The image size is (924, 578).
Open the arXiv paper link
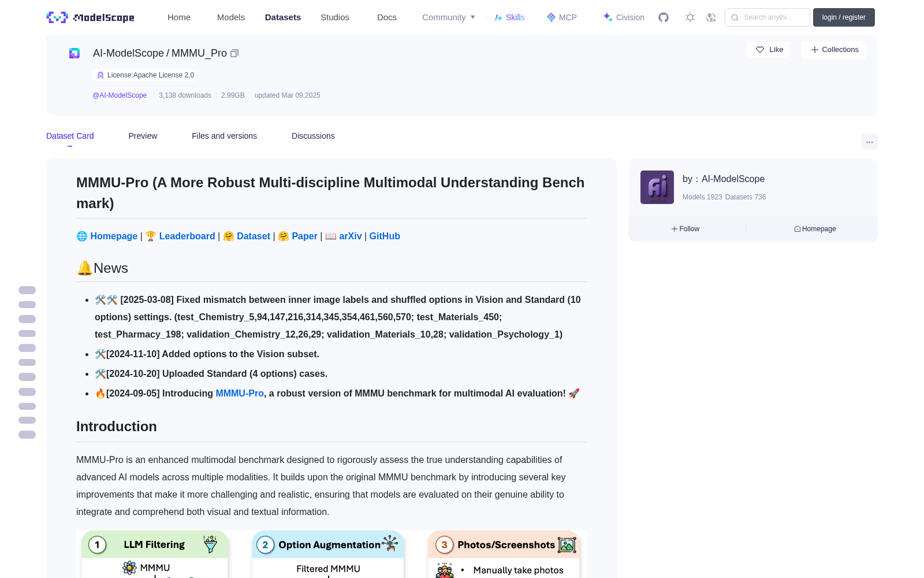tap(350, 236)
